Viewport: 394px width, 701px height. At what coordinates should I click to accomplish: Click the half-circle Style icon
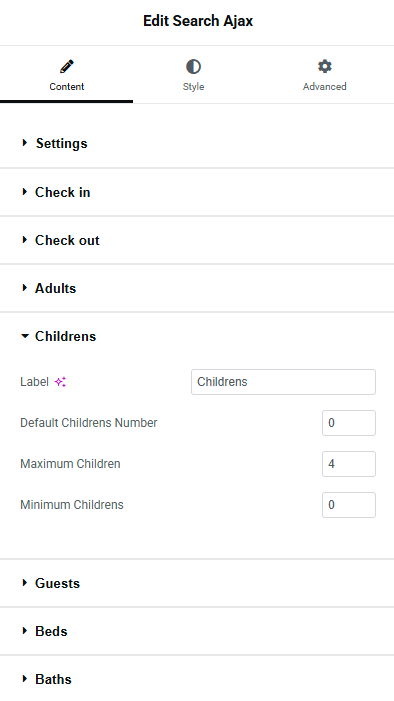point(193,67)
